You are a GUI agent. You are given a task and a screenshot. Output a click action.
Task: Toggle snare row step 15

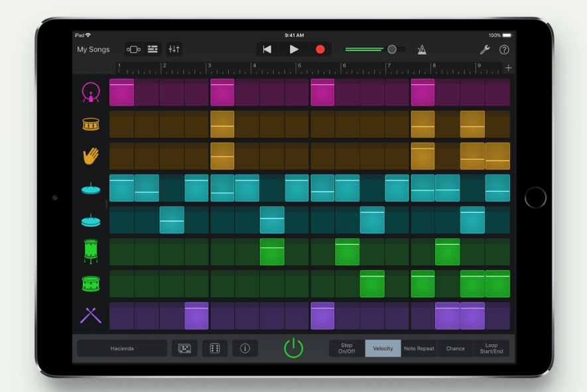[x=472, y=124]
